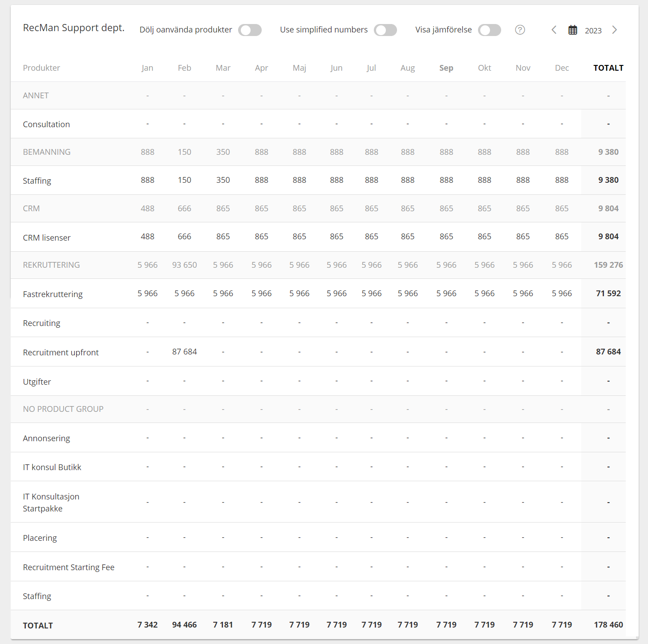Image resolution: width=648 pixels, height=644 pixels.
Task: Click the Jan column header
Action: pyautogui.click(x=147, y=68)
